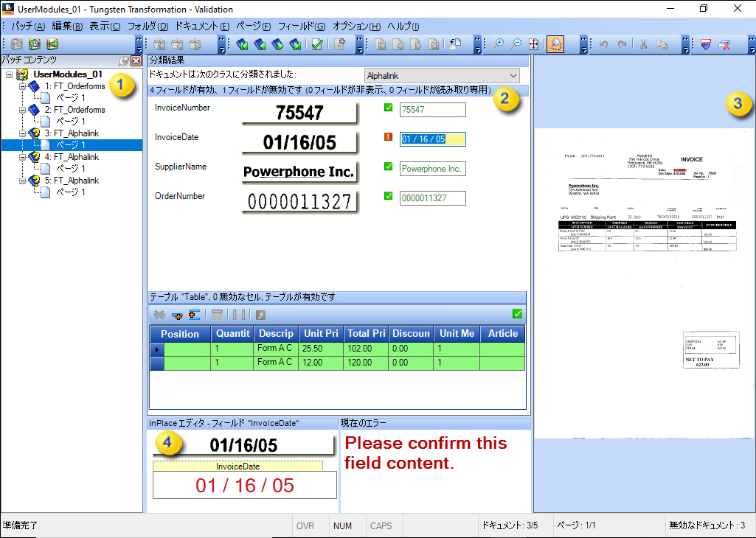Select the Zoom In magnifier tool
Image resolution: width=756 pixels, height=538 pixels.
coord(499,43)
